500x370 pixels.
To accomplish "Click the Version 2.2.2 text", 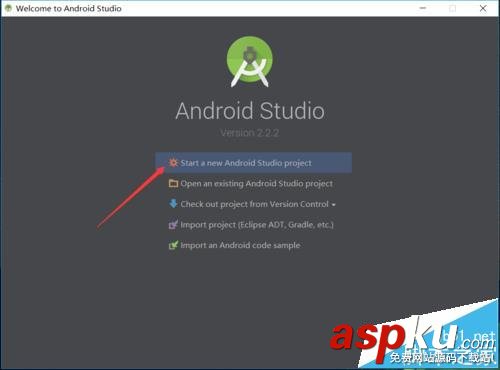I will (250, 133).
